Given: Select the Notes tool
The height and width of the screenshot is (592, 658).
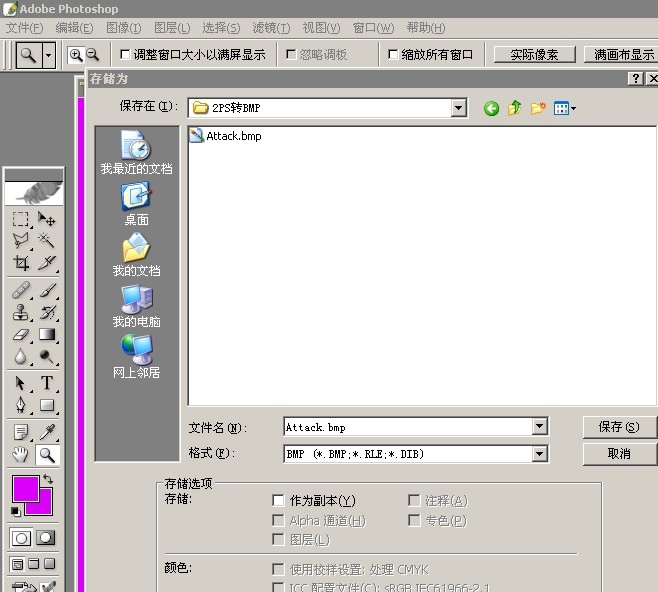Looking at the screenshot, I should 20,432.
